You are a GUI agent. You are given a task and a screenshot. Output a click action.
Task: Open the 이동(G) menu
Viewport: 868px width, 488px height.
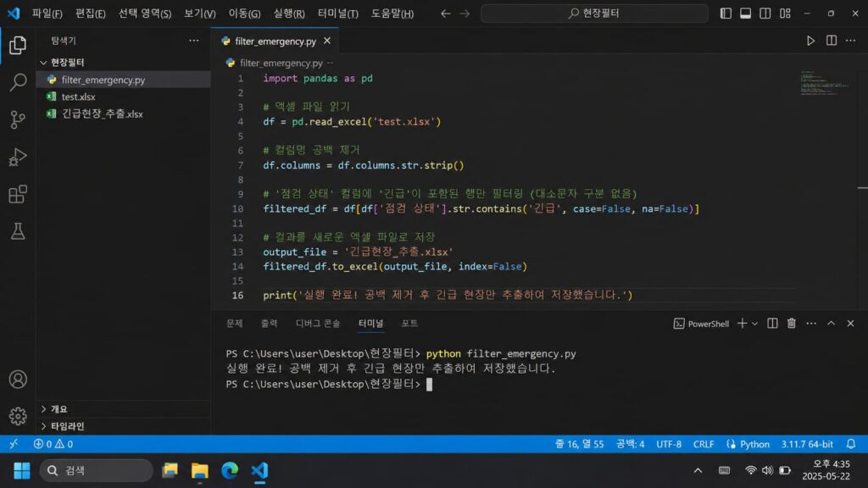(245, 14)
